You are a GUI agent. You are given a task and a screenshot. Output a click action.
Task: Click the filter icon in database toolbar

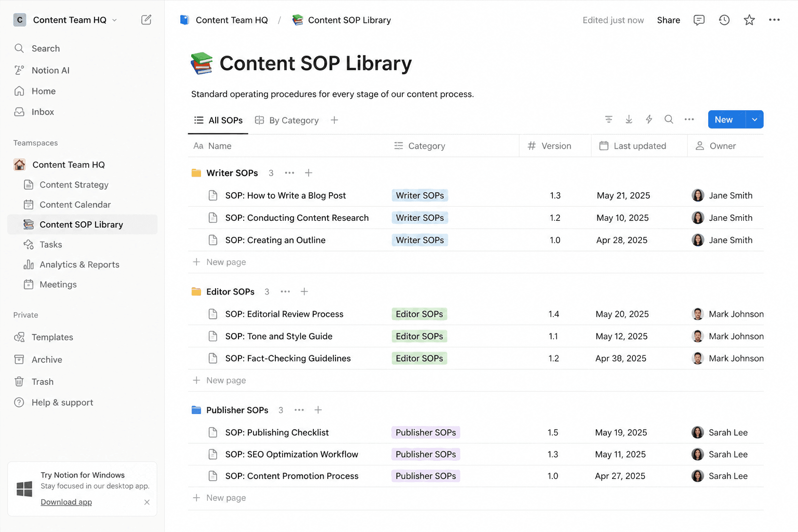coord(609,119)
